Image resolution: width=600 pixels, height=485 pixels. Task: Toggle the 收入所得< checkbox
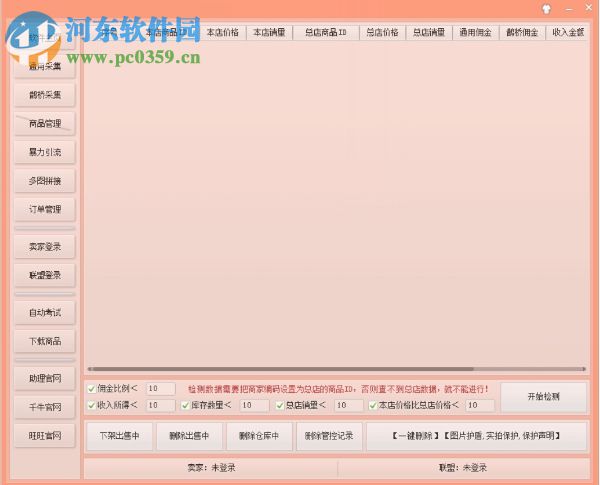(91, 405)
